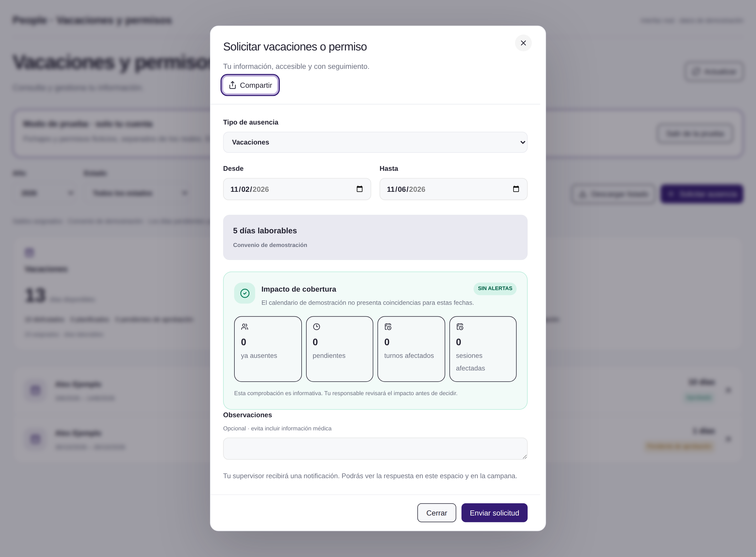756x557 pixels.
Task: Click the calendar-clock icon for turnos afectados
Action: [x=388, y=327]
